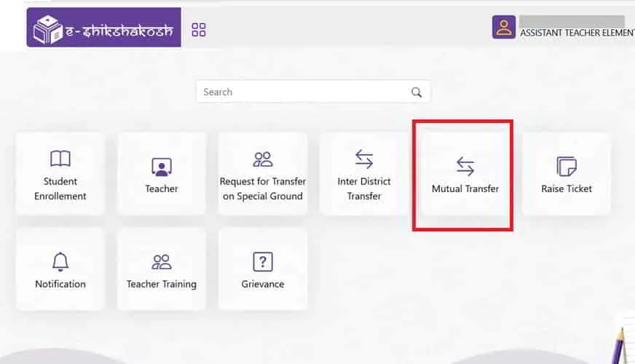Focus the Search input field
Image resolution: width=635 pixels, height=364 pixels.
tap(302, 92)
